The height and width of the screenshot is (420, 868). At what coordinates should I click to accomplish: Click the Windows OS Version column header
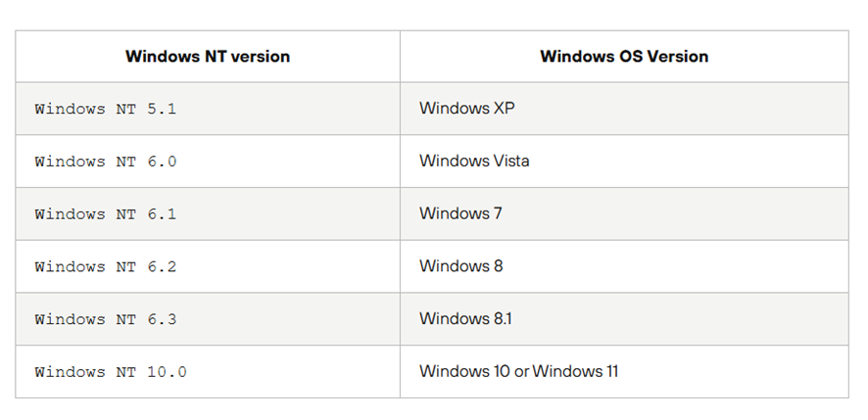pos(624,57)
